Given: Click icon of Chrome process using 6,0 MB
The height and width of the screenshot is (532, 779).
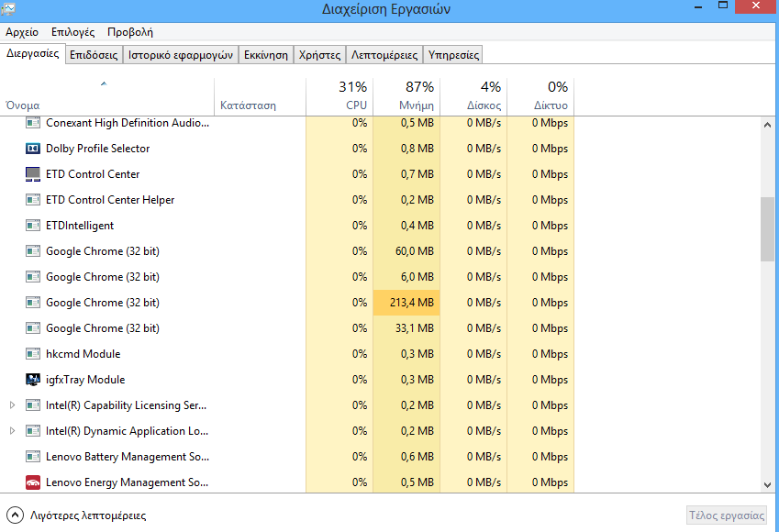Looking at the screenshot, I should (33, 277).
